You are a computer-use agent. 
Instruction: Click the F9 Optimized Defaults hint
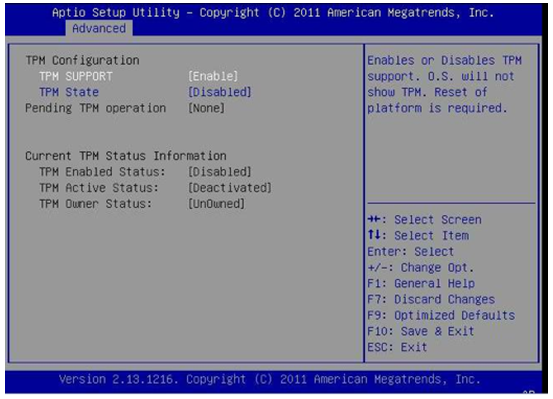441,315
